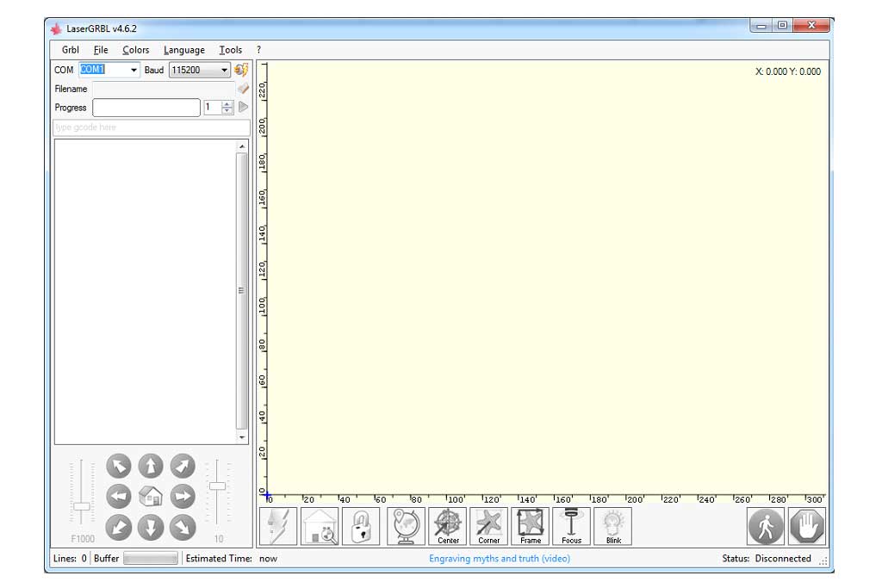Image resolution: width=882 pixels, height=588 pixels.
Task: Jog the machine upward with arrow button
Action: tap(151, 465)
